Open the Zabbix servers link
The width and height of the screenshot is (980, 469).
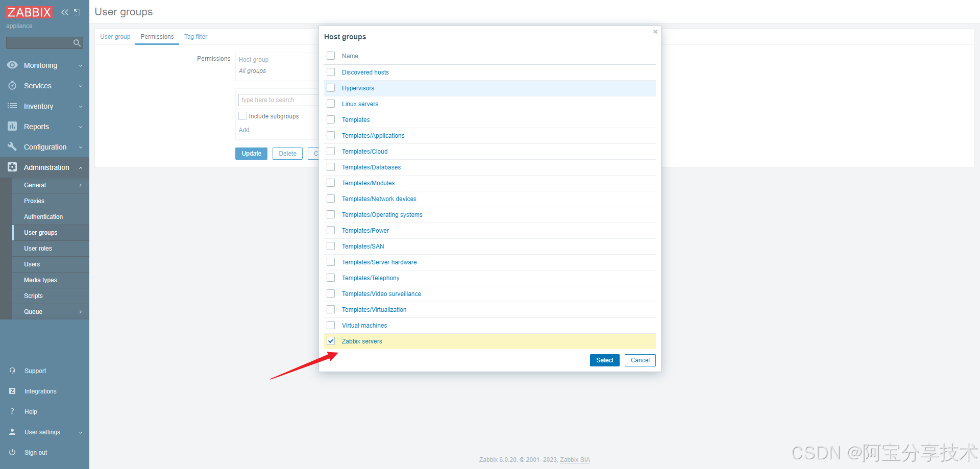pyautogui.click(x=362, y=341)
